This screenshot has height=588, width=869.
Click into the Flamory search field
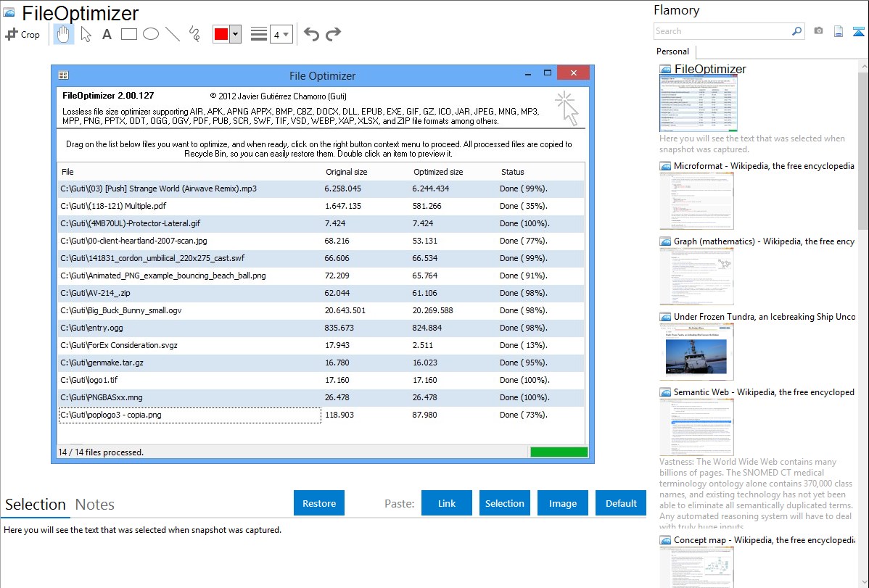[x=722, y=31]
